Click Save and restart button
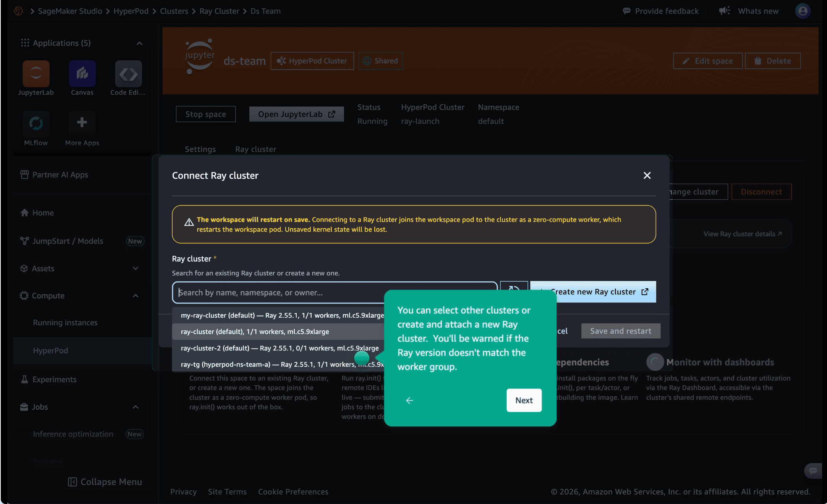Image resolution: width=827 pixels, height=504 pixels. [621, 331]
